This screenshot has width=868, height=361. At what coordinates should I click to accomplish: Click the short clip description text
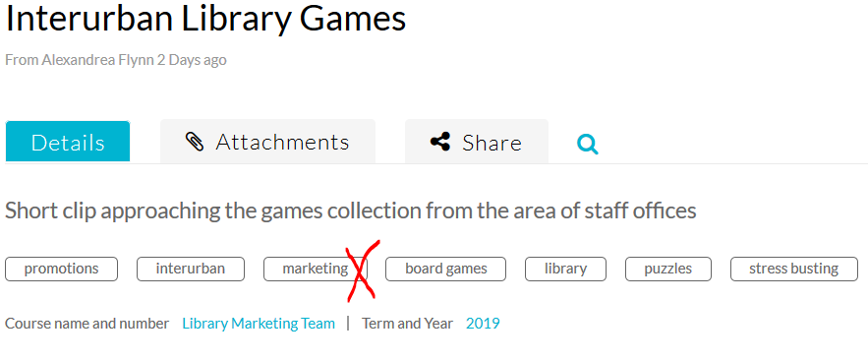click(x=350, y=211)
